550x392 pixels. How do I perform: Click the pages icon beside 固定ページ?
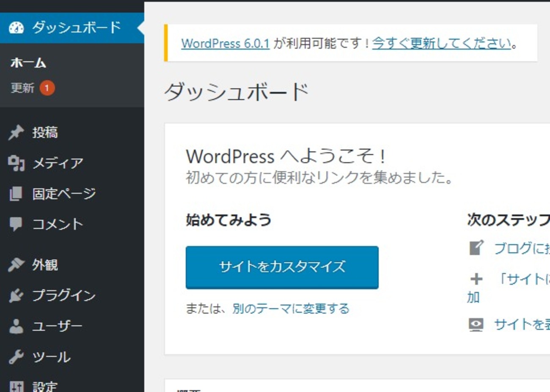pos(16,194)
